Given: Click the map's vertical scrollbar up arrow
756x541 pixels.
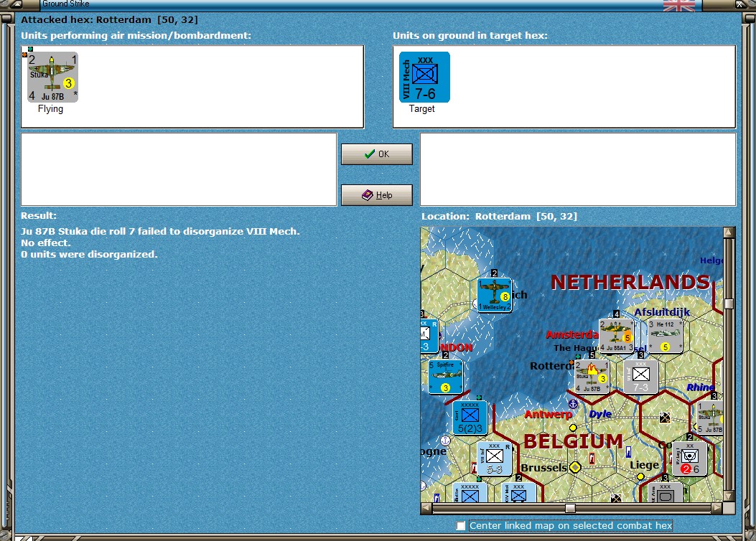Looking at the screenshot, I should click(x=729, y=232).
